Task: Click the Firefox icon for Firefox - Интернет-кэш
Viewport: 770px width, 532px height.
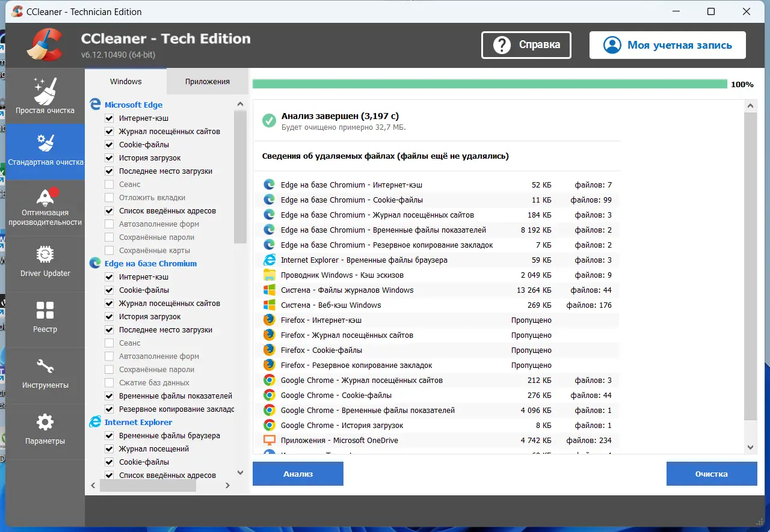Action: tap(269, 320)
